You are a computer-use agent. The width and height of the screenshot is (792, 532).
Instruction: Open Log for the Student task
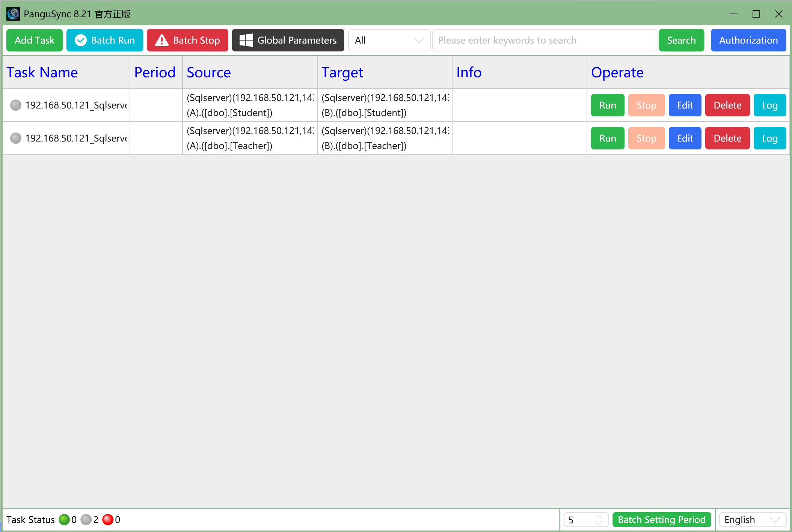pyautogui.click(x=770, y=105)
